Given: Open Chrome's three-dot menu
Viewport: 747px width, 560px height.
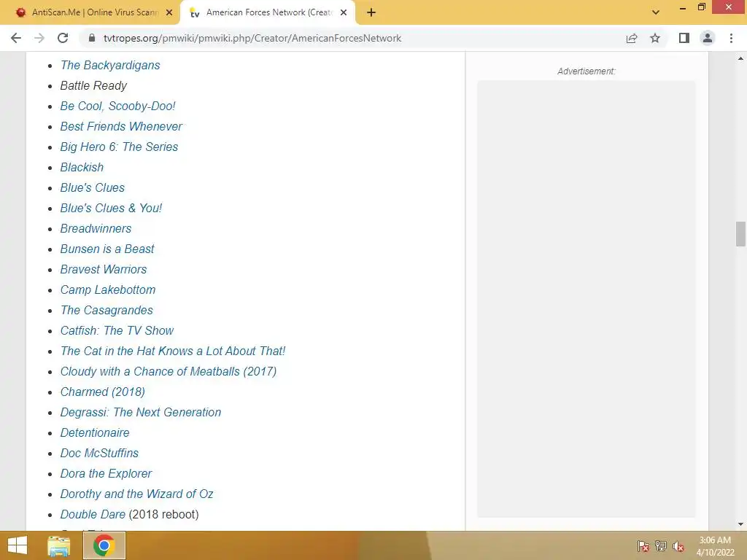Looking at the screenshot, I should pos(731,38).
